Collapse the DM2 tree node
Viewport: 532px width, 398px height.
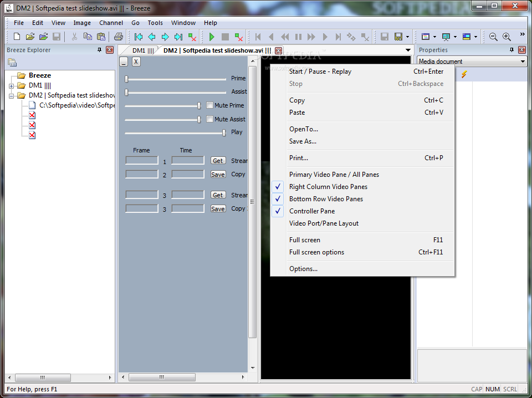[11, 96]
